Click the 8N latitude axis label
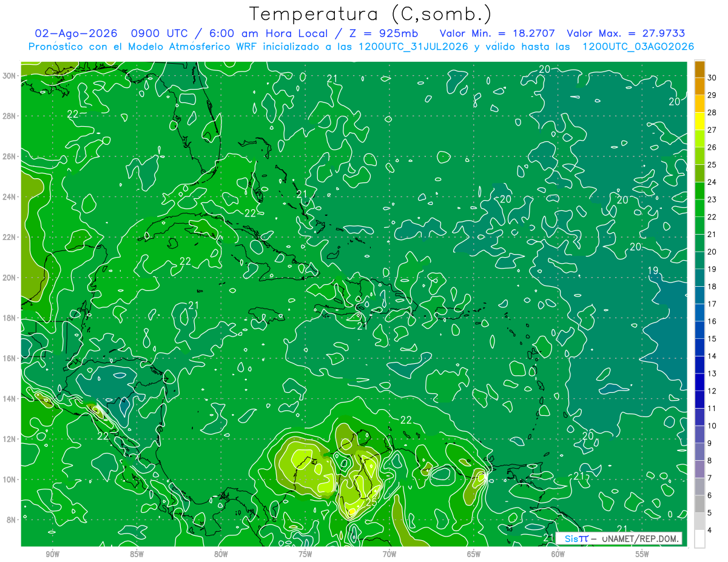Screen dimensions: 728x562 click(x=12, y=520)
